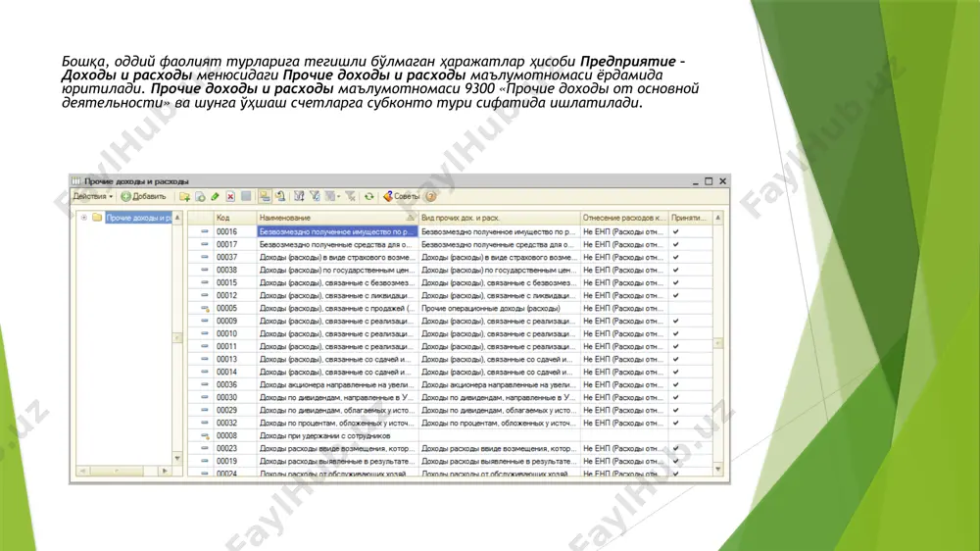Click the row icon for code 00023
The height and width of the screenshot is (551, 980).
coord(205,448)
